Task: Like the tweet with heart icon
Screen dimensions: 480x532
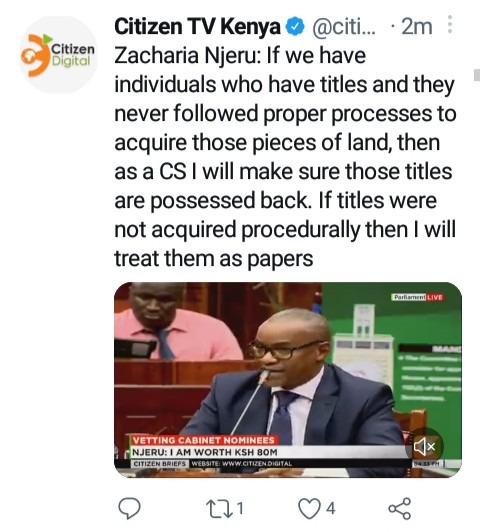Action: (x=310, y=508)
